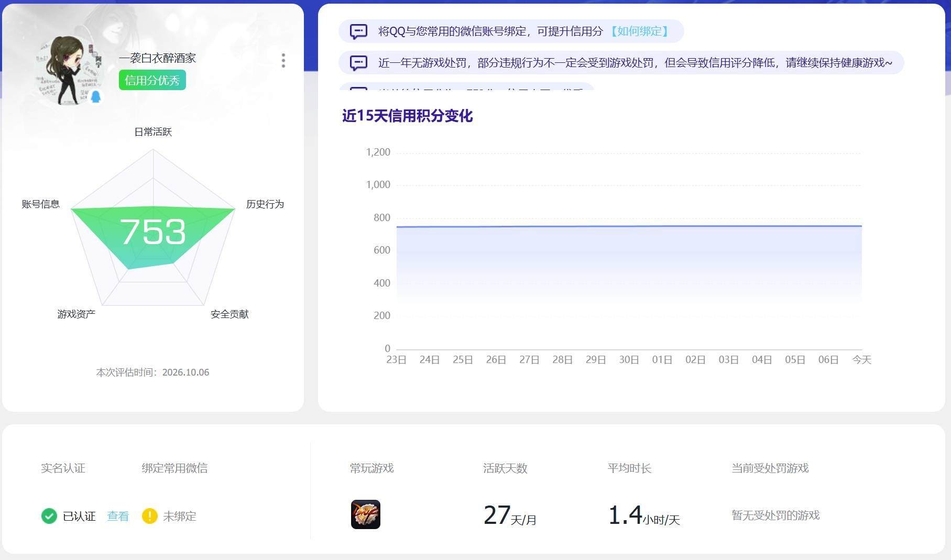This screenshot has width=951, height=560.
Task: Click the 未绑定 WeChat status text
Action: pyautogui.click(x=180, y=516)
